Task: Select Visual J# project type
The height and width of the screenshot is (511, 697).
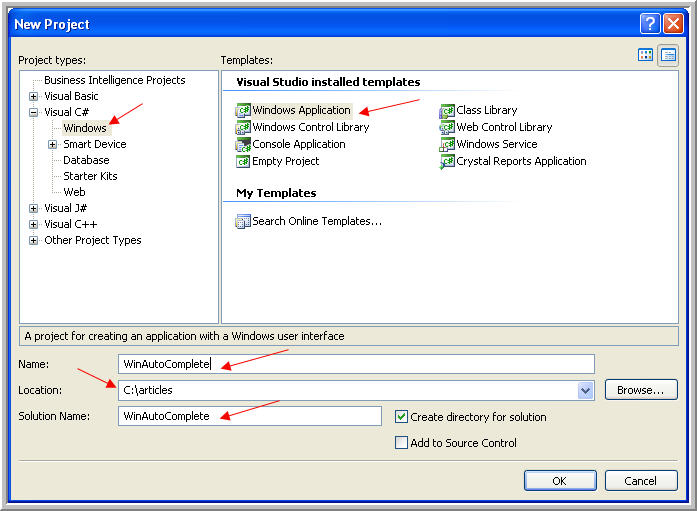Action: click(65, 208)
